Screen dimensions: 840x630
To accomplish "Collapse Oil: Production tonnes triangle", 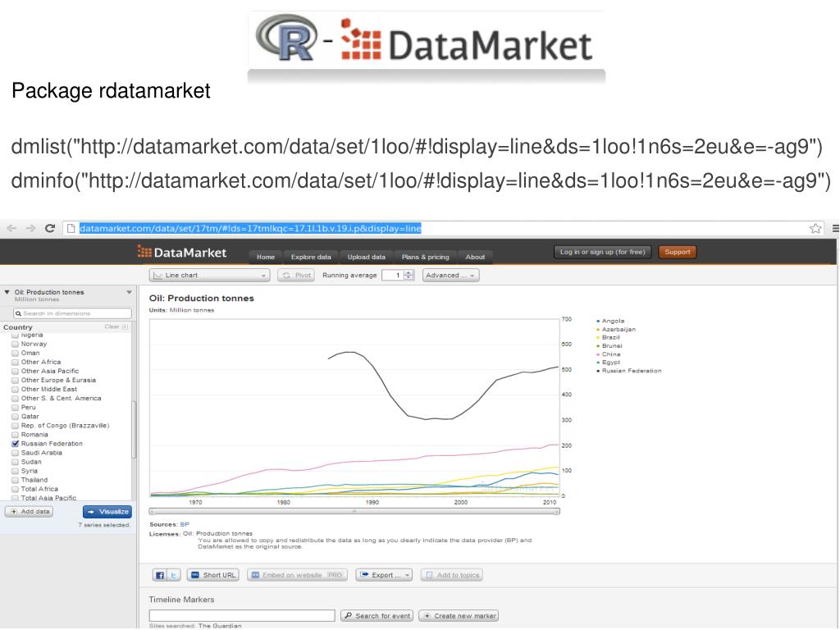I will coord(7,293).
